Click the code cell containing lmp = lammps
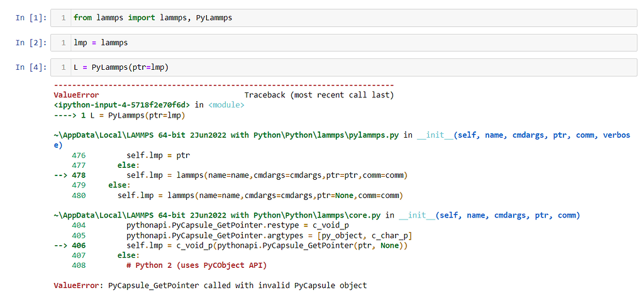Viewport: 644px width, 298px height. tap(344, 43)
